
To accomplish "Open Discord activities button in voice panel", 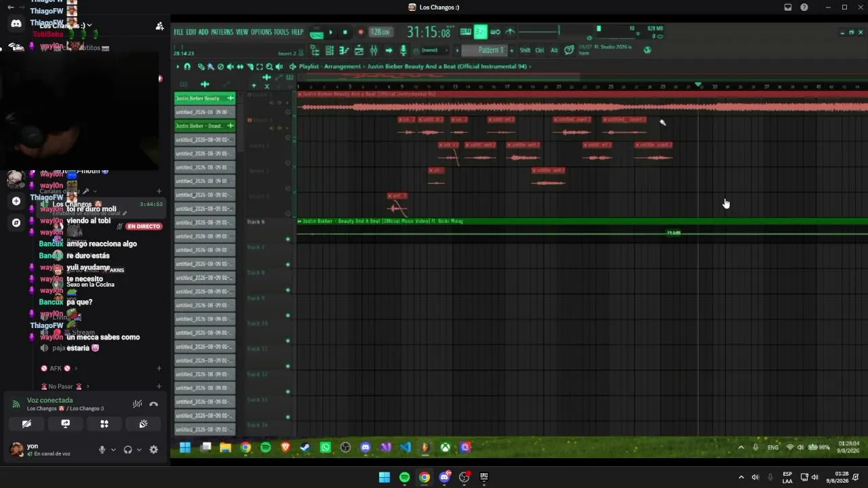I will (x=104, y=424).
